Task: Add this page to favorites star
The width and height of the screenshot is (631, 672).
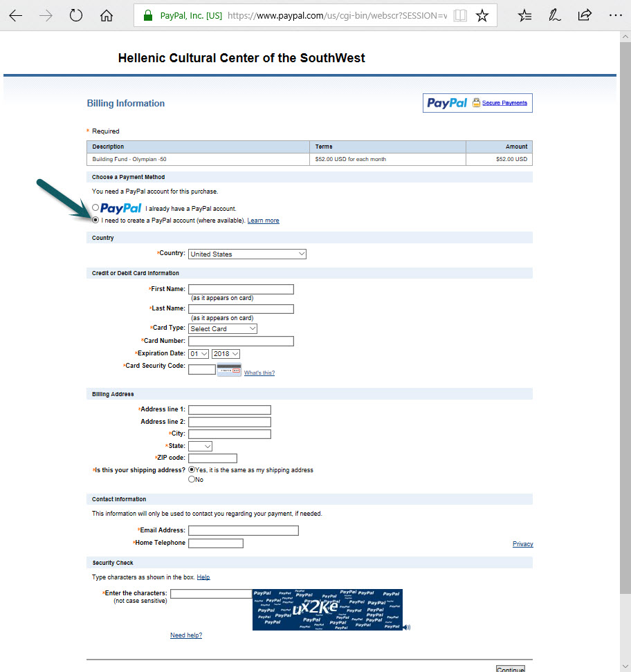Action: [482, 16]
